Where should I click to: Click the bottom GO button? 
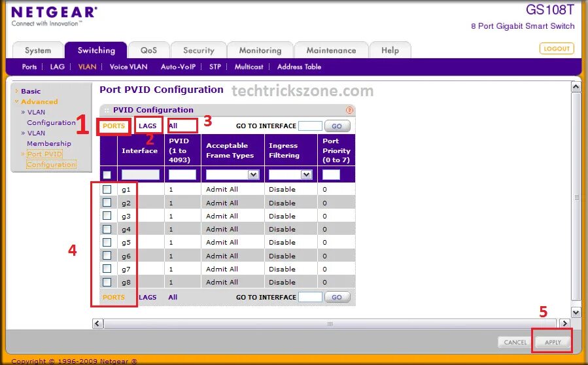click(337, 297)
